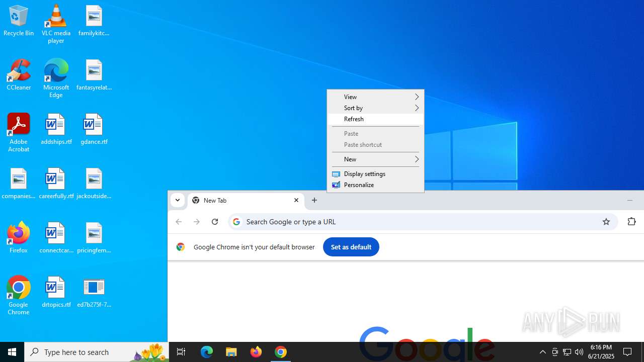Select the Firefox desktop shortcut
This screenshot has width=644, height=362.
19,237
